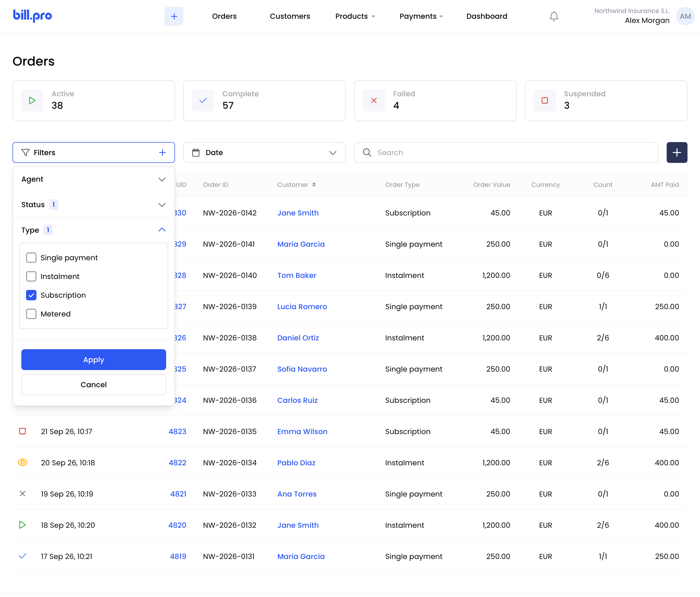
Task: Open the Products menu dropdown
Action: pyautogui.click(x=355, y=16)
